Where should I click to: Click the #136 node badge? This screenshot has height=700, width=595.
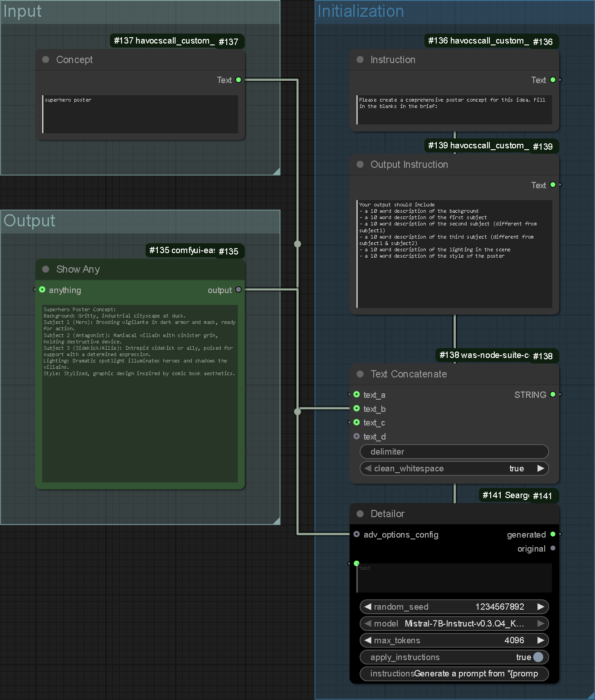coord(492,41)
